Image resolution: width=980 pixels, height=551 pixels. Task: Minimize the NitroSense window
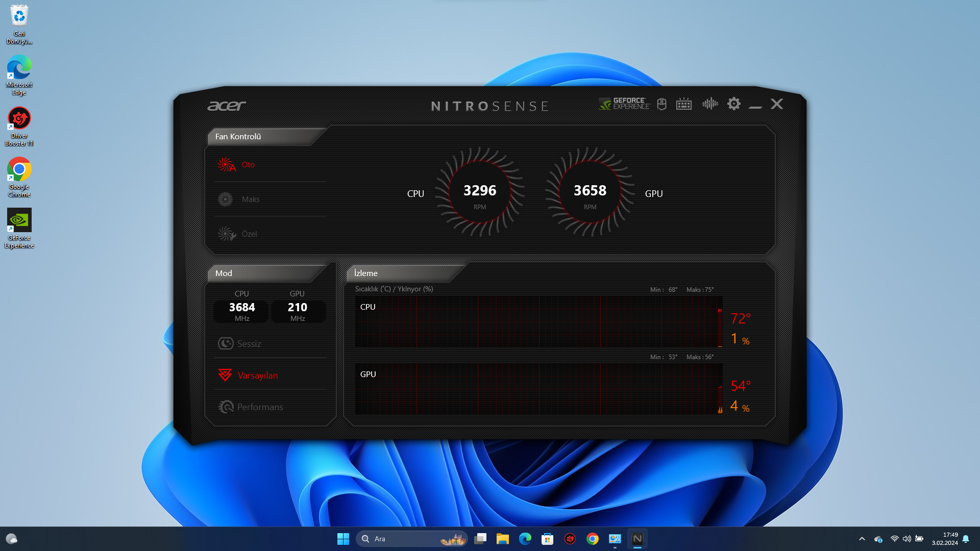click(755, 107)
